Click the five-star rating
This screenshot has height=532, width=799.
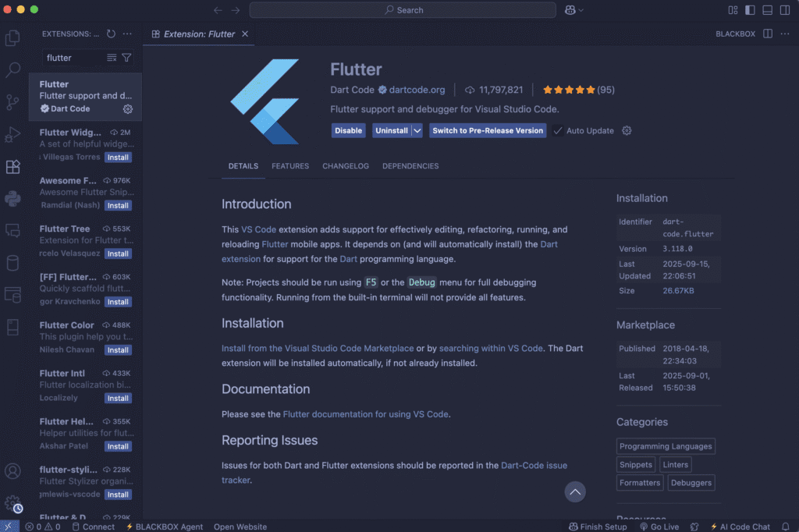569,90
